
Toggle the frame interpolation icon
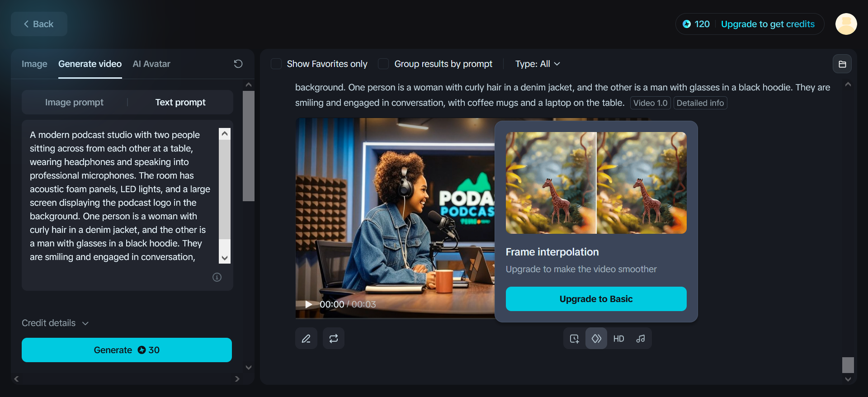point(596,339)
